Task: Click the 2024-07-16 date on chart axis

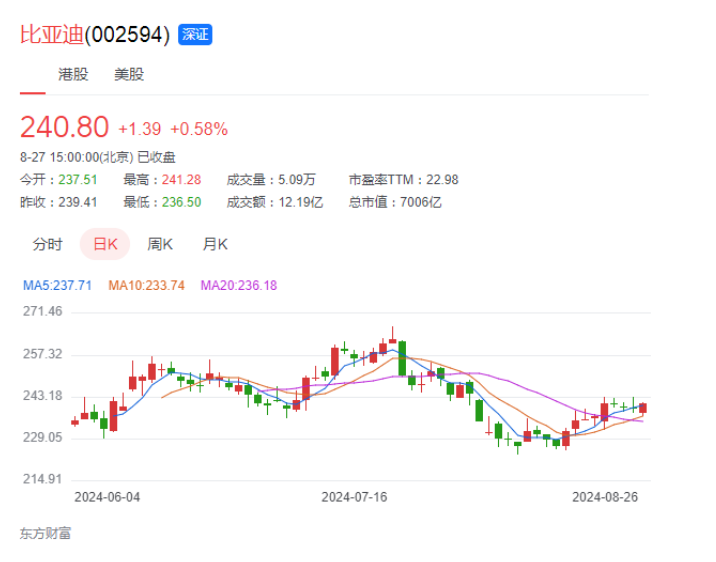Action: coord(354,496)
